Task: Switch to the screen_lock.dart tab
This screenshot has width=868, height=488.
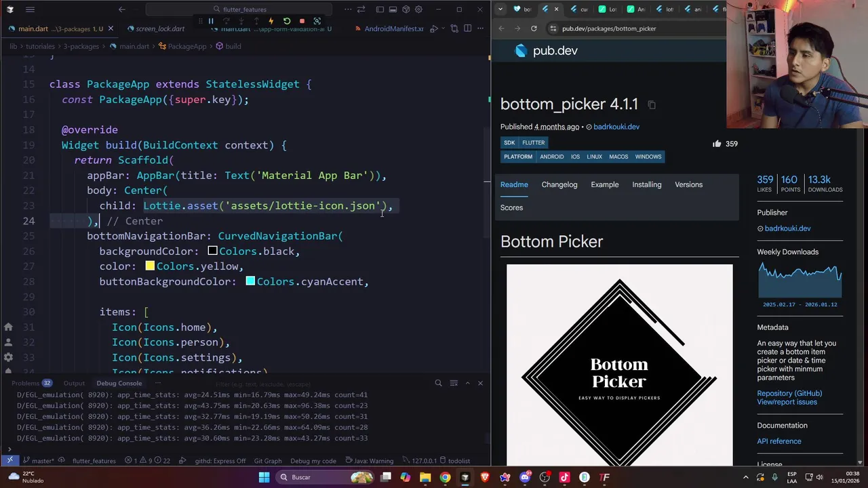Action: point(160,28)
